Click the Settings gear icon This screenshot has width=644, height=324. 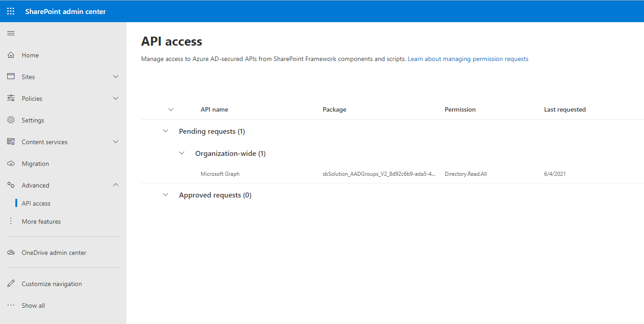tap(11, 120)
